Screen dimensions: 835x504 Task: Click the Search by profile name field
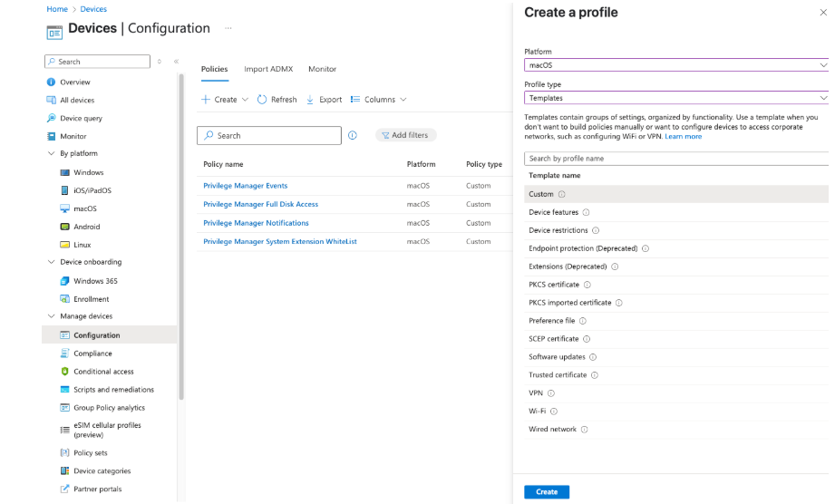point(676,159)
